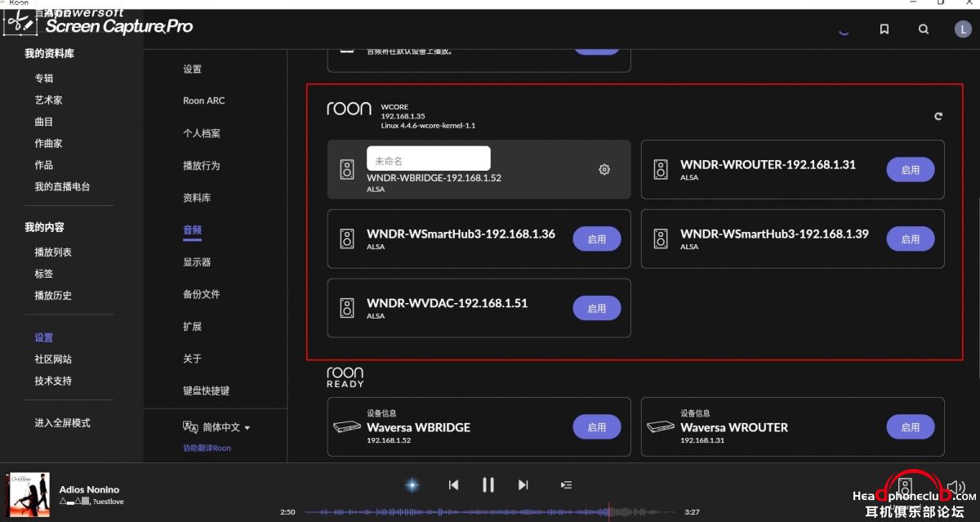Open 键盘快捷键 settings tab
This screenshot has height=522, width=980.
207,391
